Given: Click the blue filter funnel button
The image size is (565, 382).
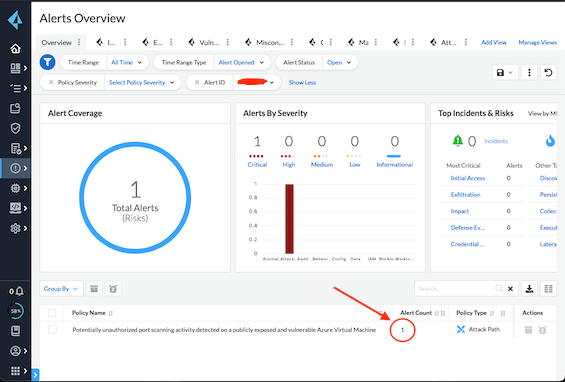Looking at the screenshot, I should [x=48, y=62].
